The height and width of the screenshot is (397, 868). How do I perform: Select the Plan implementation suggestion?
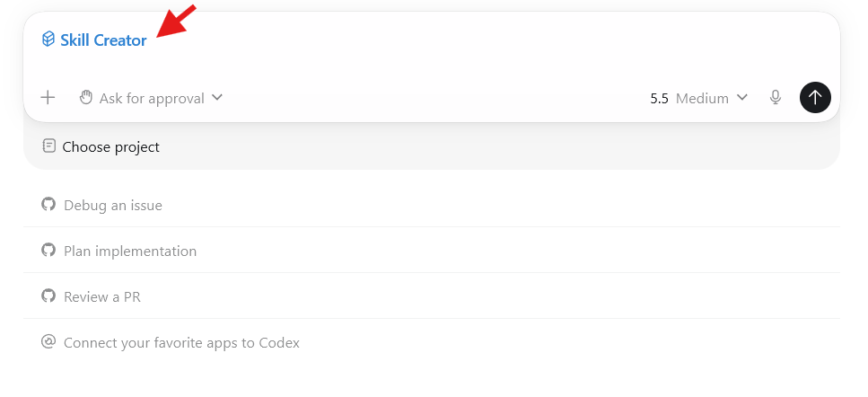coord(431,251)
